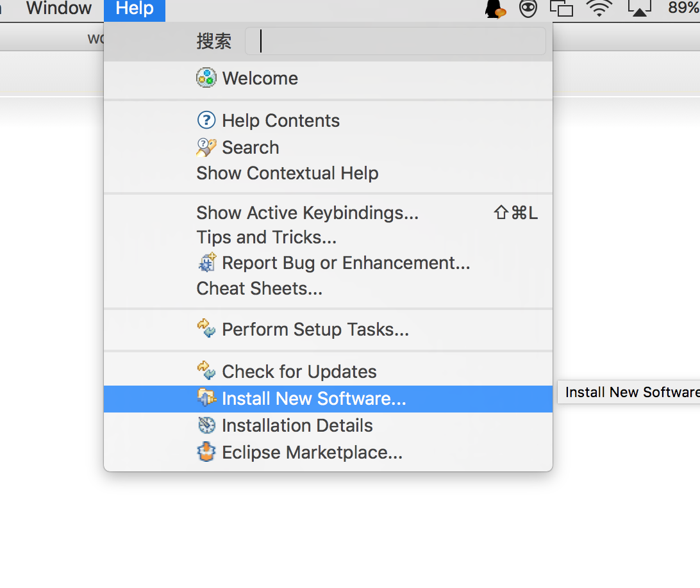700x588 pixels.
Task: Focus the 搜索 help search field
Action: coord(396,41)
